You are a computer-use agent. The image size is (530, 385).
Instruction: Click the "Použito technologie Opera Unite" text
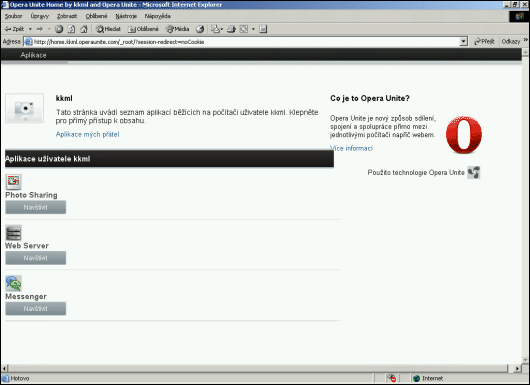pyautogui.click(x=416, y=172)
